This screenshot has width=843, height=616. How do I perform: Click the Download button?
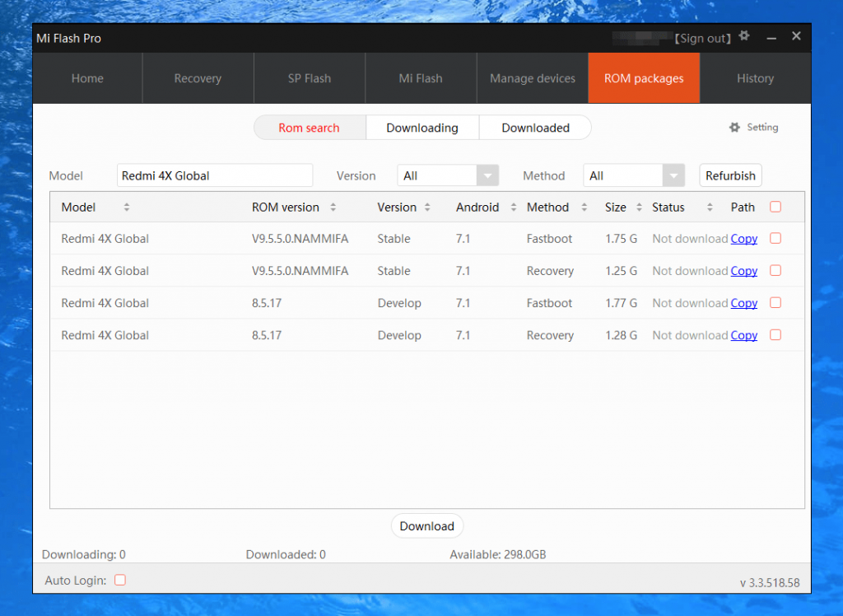pyautogui.click(x=427, y=525)
